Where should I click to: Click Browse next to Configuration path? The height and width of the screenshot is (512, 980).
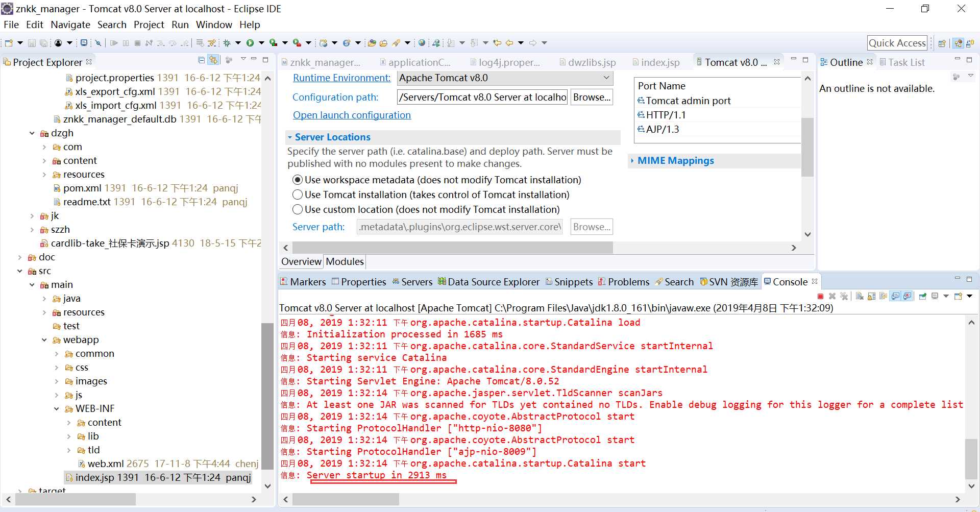click(592, 97)
